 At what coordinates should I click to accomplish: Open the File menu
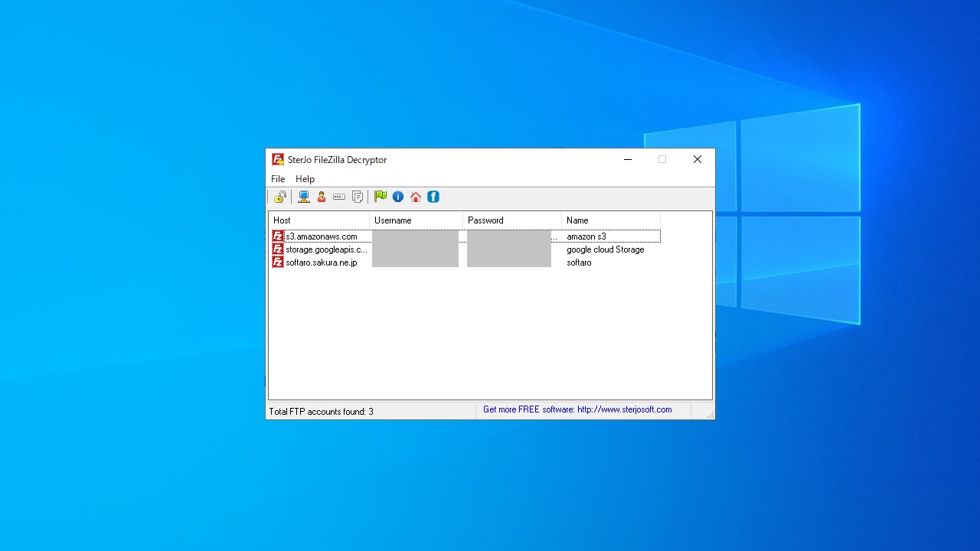(x=278, y=179)
